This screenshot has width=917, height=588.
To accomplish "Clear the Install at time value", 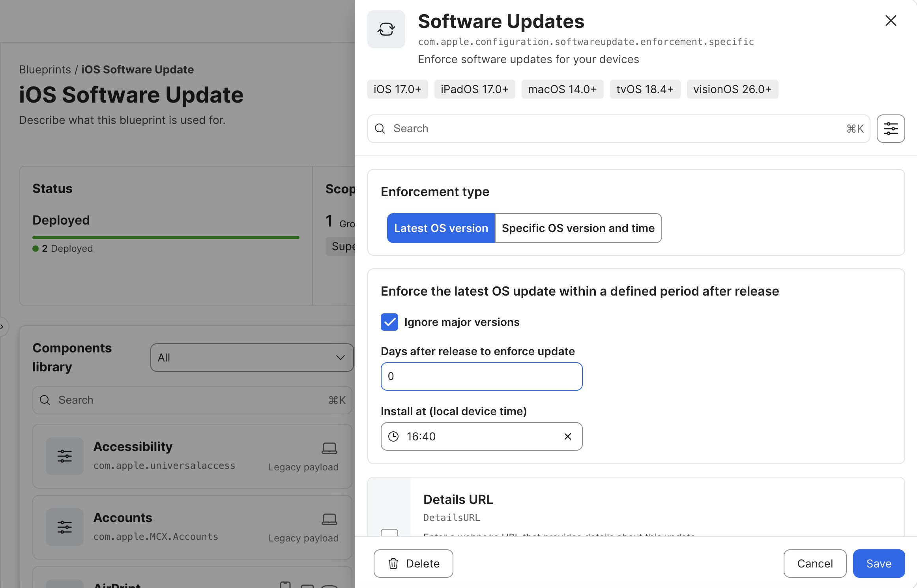I will point(568,436).
